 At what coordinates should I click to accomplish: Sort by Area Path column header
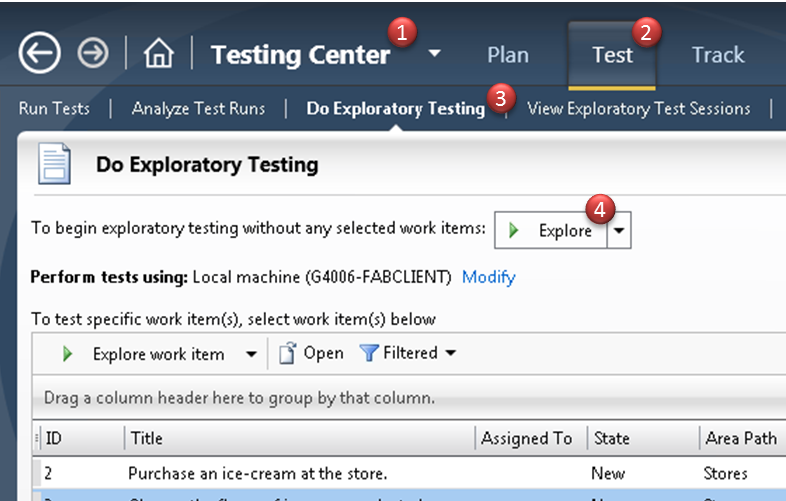point(743,438)
